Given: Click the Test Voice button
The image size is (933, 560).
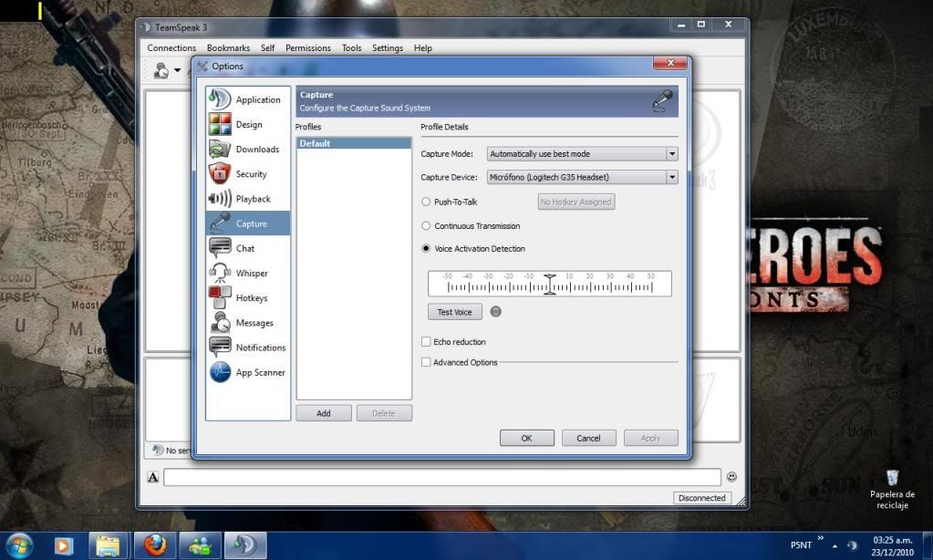Looking at the screenshot, I should 454,312.
